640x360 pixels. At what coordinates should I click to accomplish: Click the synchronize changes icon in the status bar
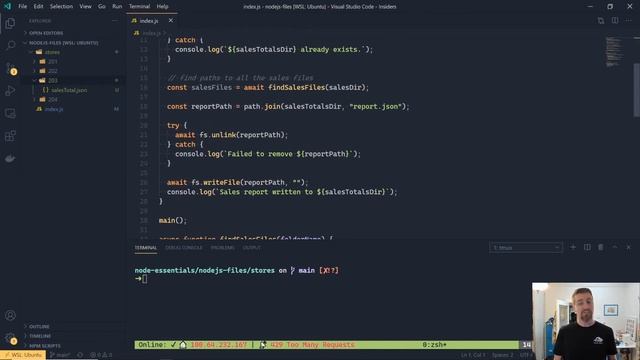click(80, 355)
